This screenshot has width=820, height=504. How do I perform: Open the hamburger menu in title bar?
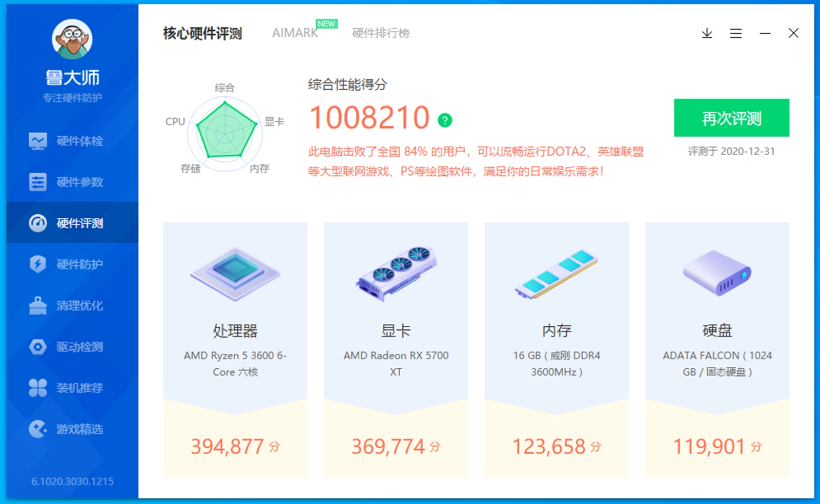(736, 33)
